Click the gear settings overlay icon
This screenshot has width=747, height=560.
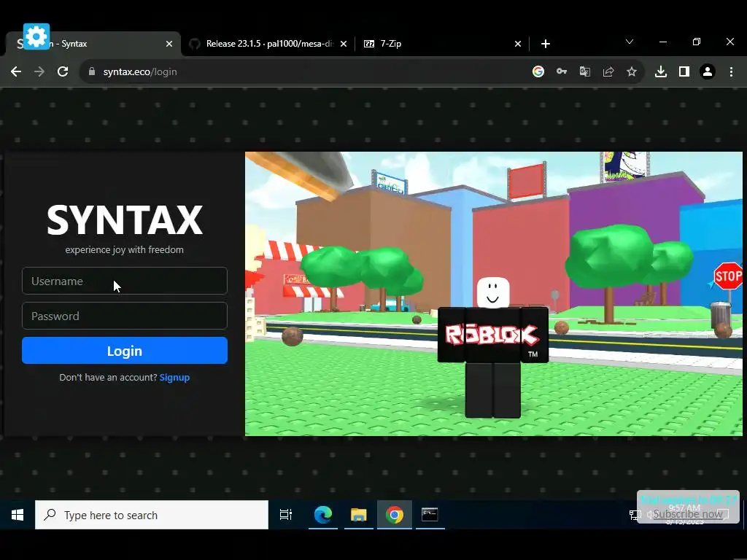click(x=36, y=36)
